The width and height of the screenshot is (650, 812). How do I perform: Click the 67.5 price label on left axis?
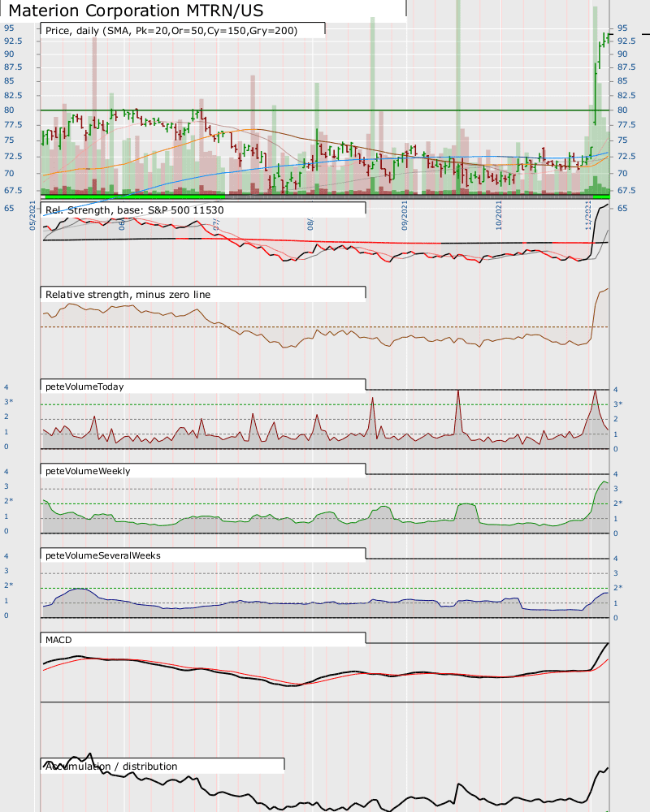point(13,190)
